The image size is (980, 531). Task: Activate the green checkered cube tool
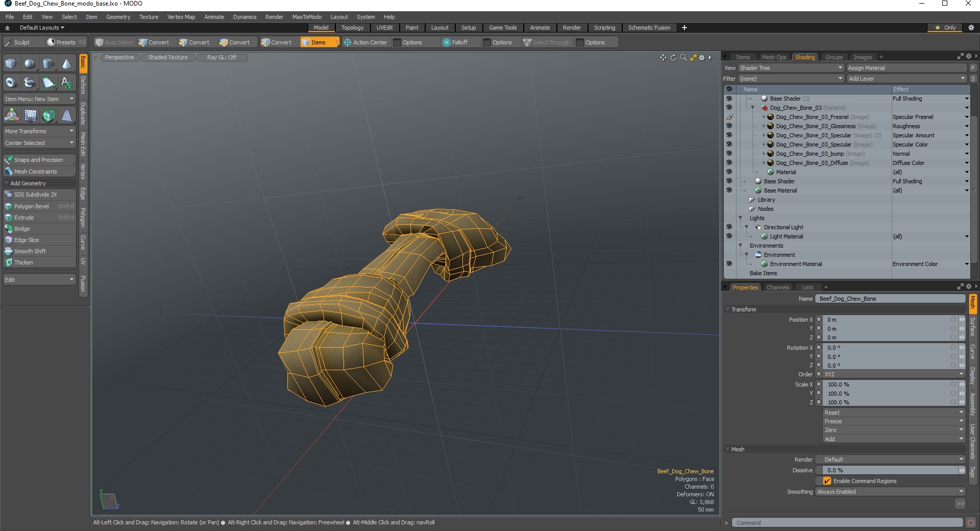click(48, 115)
